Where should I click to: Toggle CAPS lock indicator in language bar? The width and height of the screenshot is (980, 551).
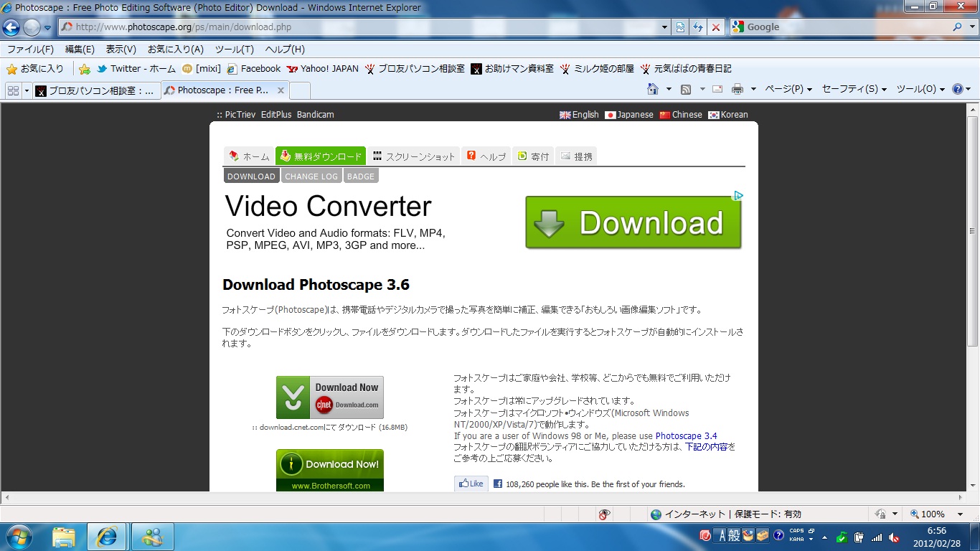tap(796, 532)
